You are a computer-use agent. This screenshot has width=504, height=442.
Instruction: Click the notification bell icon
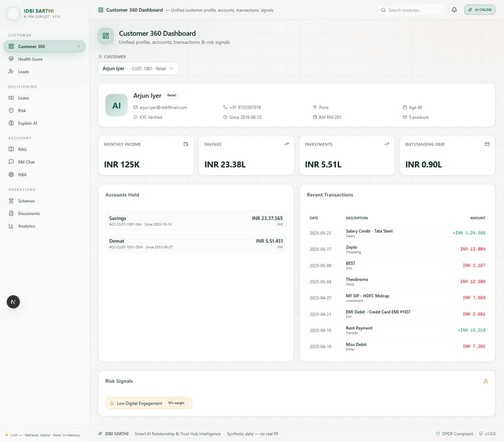click(454, 10)
